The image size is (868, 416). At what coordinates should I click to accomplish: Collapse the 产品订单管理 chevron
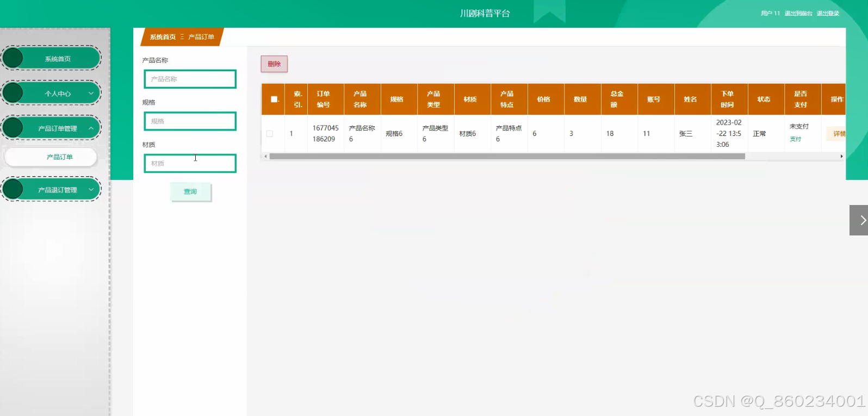[91, 128]
